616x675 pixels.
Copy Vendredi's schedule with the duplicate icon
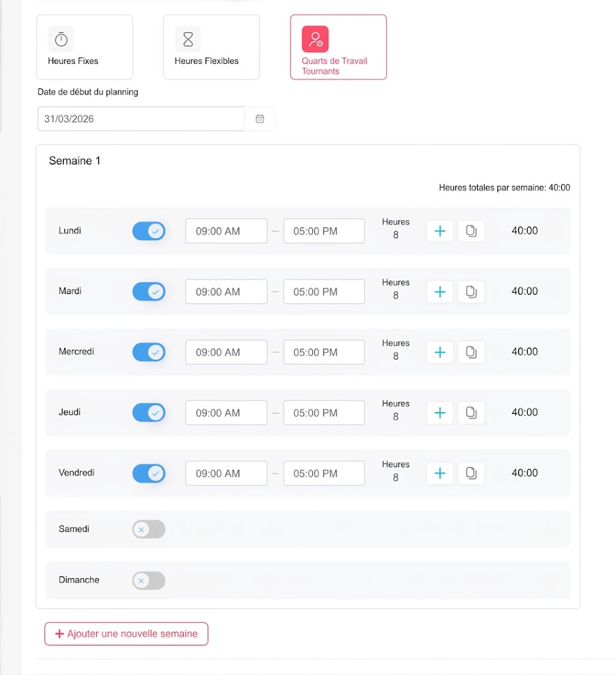point(471,473)
